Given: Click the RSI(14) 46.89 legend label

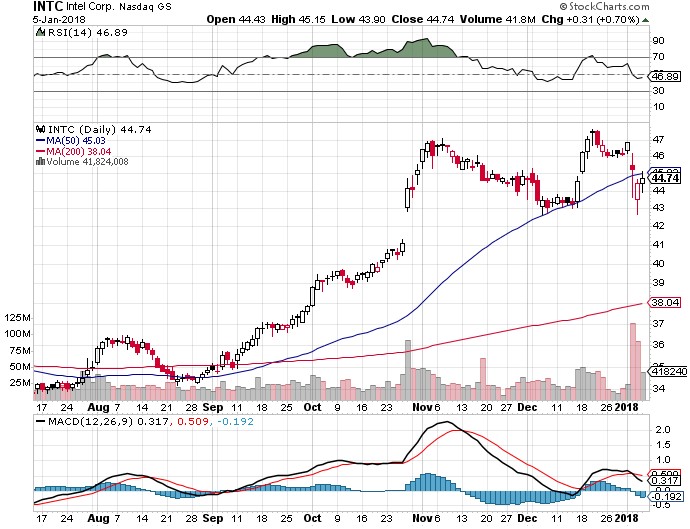Looking at the screenshot, I should [87, 32].
